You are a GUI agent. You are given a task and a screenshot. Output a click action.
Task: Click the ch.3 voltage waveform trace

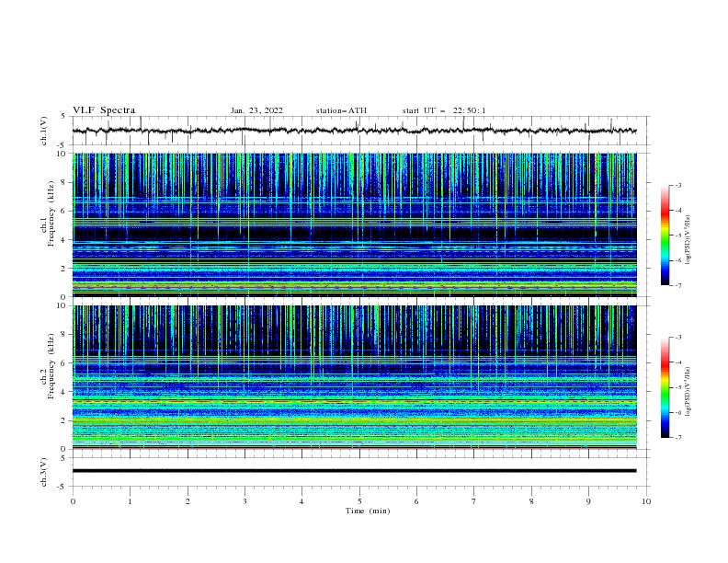tap(354, 471)
